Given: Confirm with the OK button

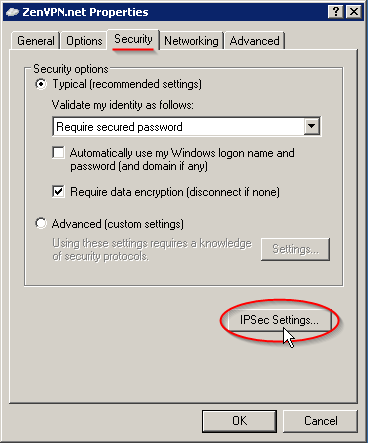Looking at the screenshot, I should 239,421.
